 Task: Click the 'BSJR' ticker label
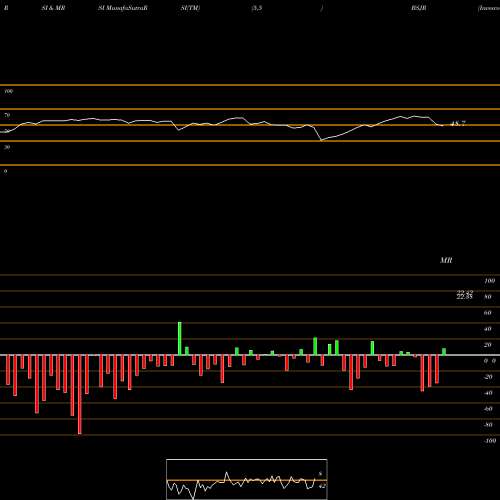tap(419, 8)
